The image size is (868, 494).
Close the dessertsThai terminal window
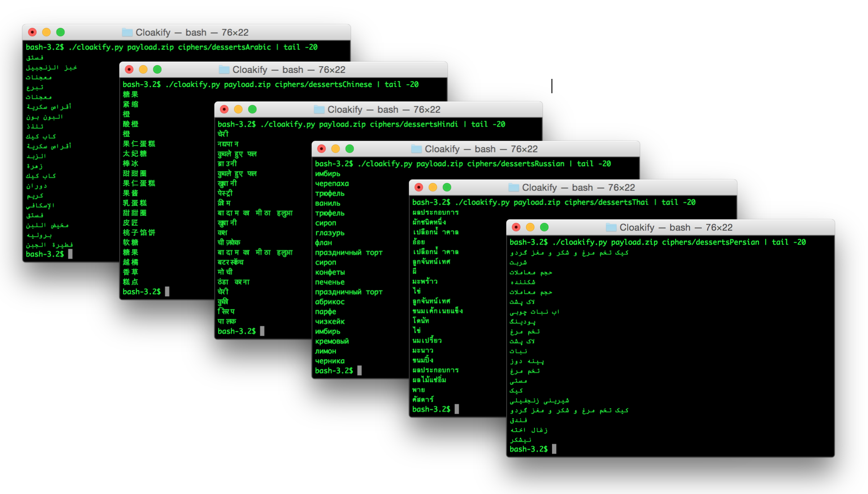tap(419, 187)
